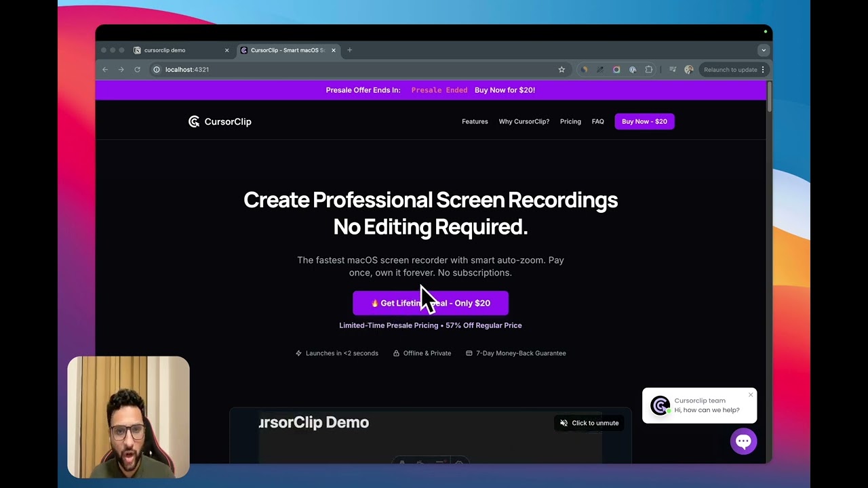Image resolution: width=868 pixels, height=488 pixels.
Task: Open a new browser tab
Action: click(x=349, y=50)
